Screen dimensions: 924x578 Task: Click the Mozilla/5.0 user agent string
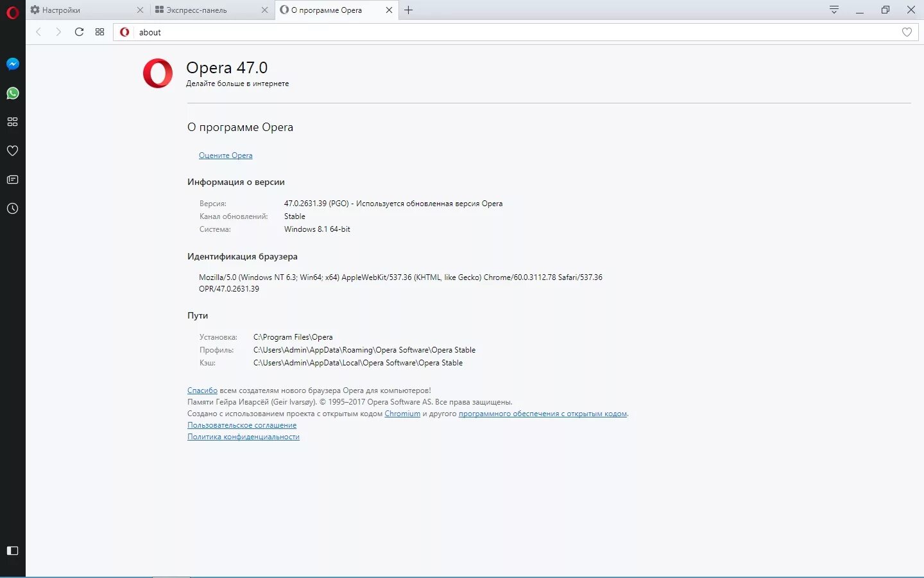400,283
